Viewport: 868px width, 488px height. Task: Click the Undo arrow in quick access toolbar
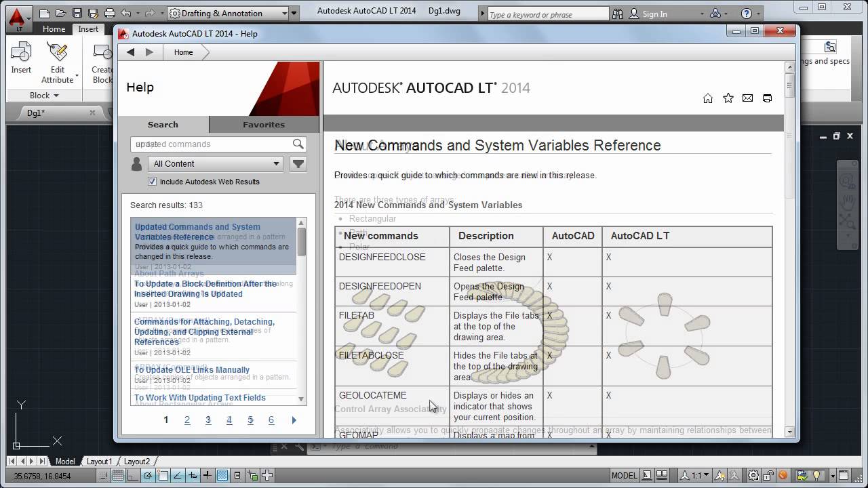point(125,13)
